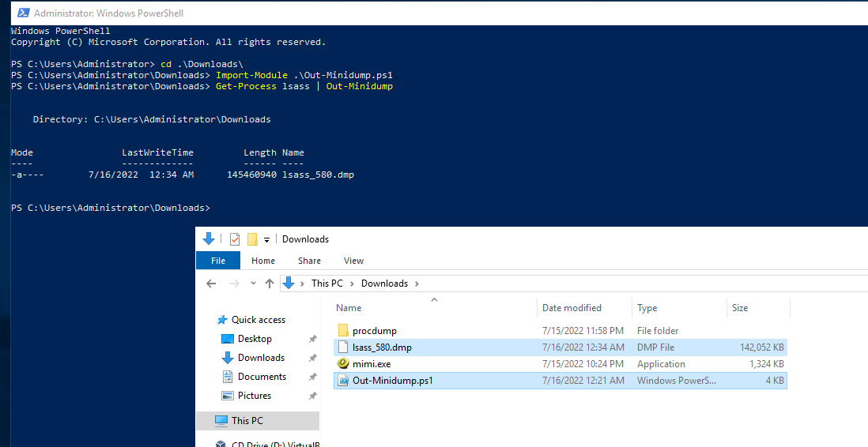868x447 pixels.
Task: Click the PowerShell icon in the title bar
Action: click(x=22, y=12)
